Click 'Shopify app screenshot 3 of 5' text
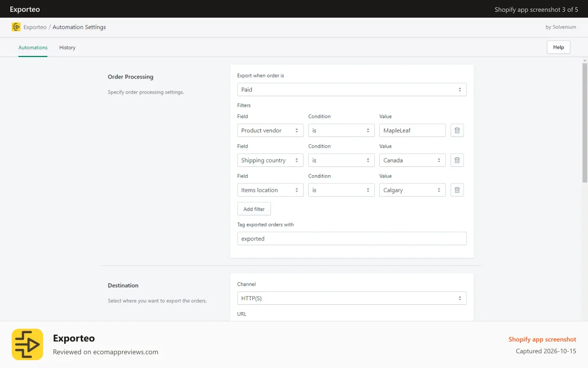The image size is (588, 368). 536,9
